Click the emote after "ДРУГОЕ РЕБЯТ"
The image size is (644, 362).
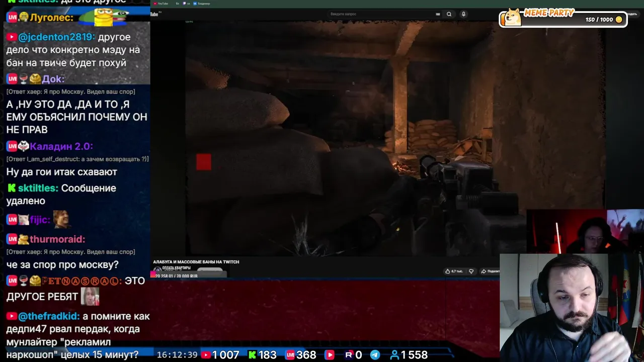pyautogui.click(x=90, y=296)
